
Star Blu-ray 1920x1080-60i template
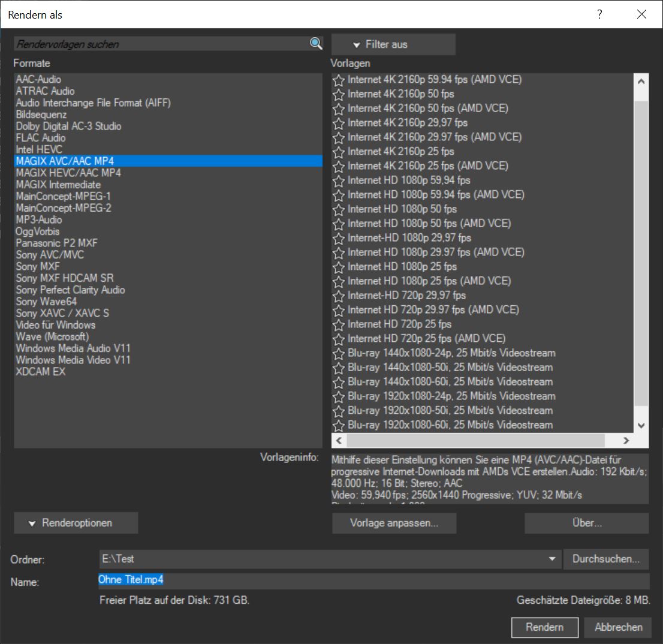(x=338, y=425)
